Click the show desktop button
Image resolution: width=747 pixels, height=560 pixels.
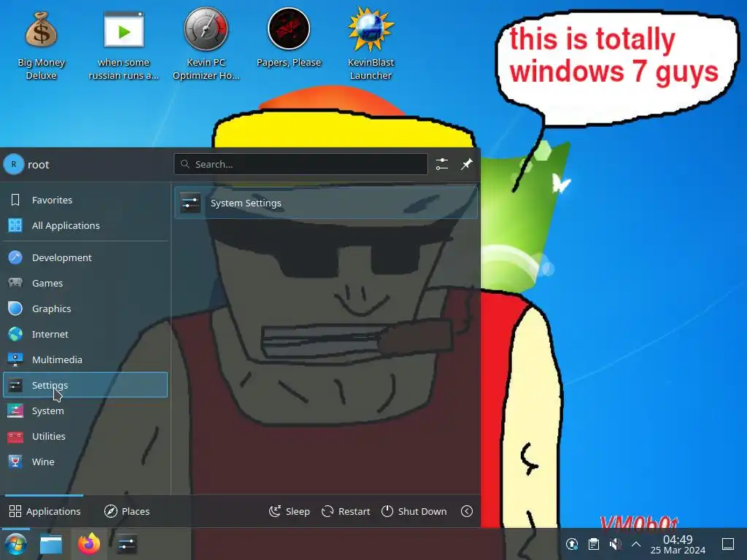[x=728, y=544]
